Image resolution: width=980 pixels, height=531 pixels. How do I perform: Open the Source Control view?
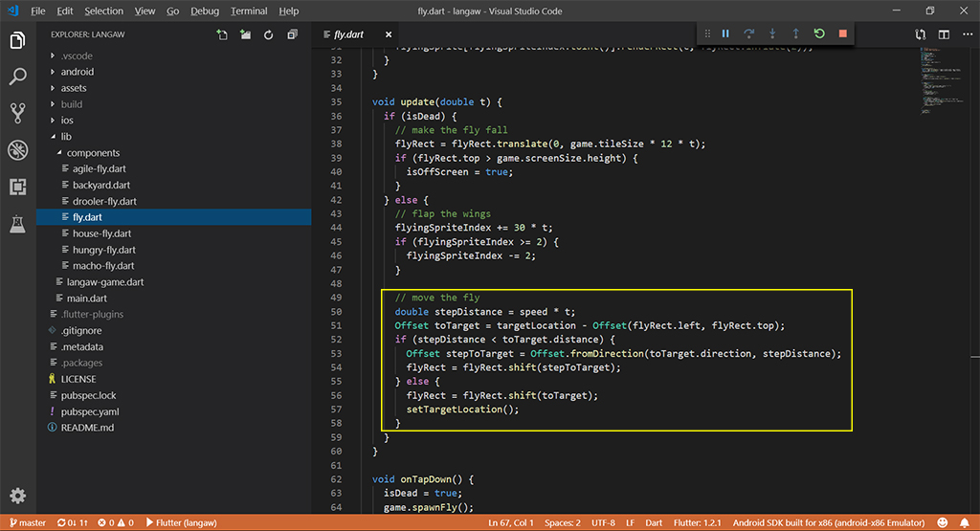tap(17, 113)
